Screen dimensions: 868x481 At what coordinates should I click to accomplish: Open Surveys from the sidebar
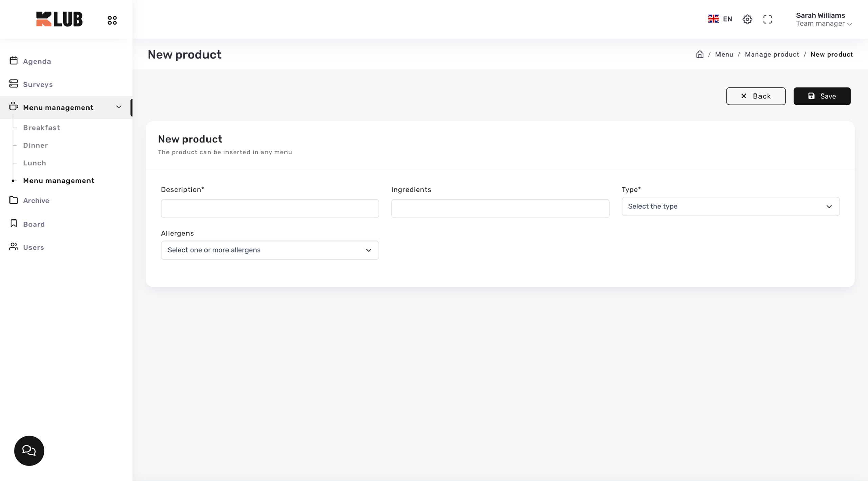(x=38, y=84)
